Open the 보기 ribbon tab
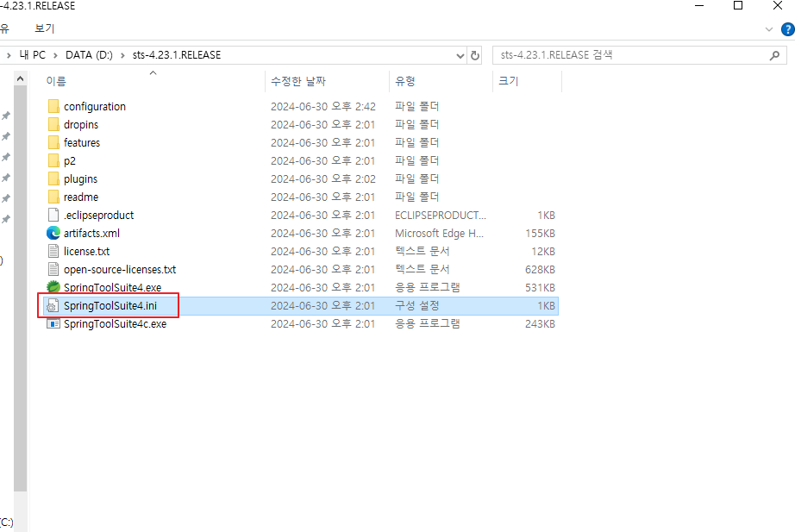Viewport: 795px width, 532px height. (45, 28)
